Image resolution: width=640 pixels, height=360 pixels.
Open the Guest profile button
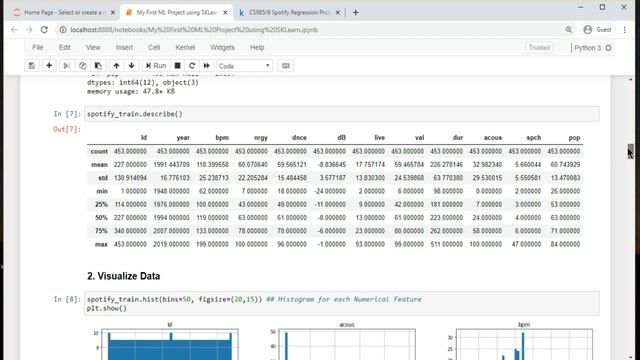tap(598, 30)
